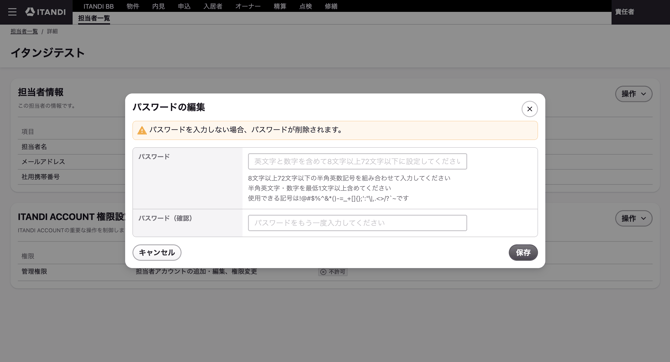Click the 社用携帯番号 row label
Image resolution: width=670 pixels, height=362 pixels.
[41, 177]
